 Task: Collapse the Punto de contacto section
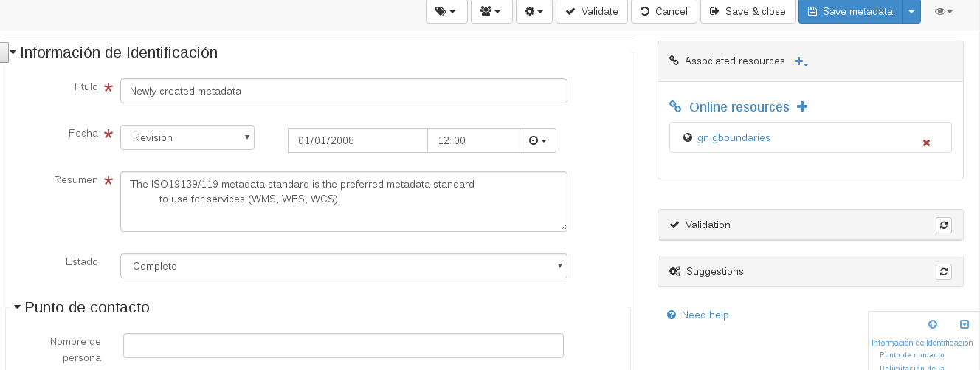[x=17, y=308]
